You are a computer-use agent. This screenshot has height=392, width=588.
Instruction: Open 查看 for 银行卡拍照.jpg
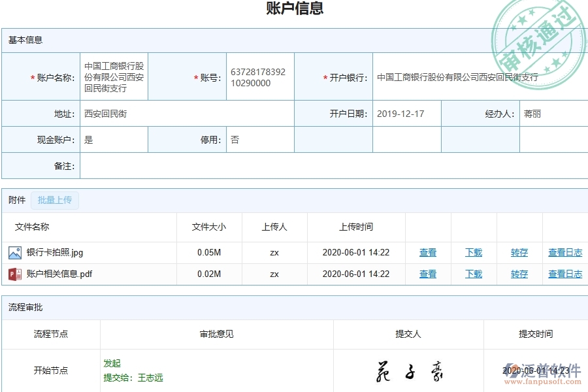click(x=428, y=252)
